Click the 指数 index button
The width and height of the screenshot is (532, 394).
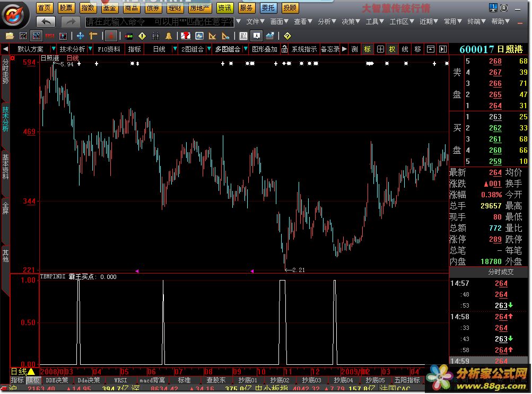point(88,7)
